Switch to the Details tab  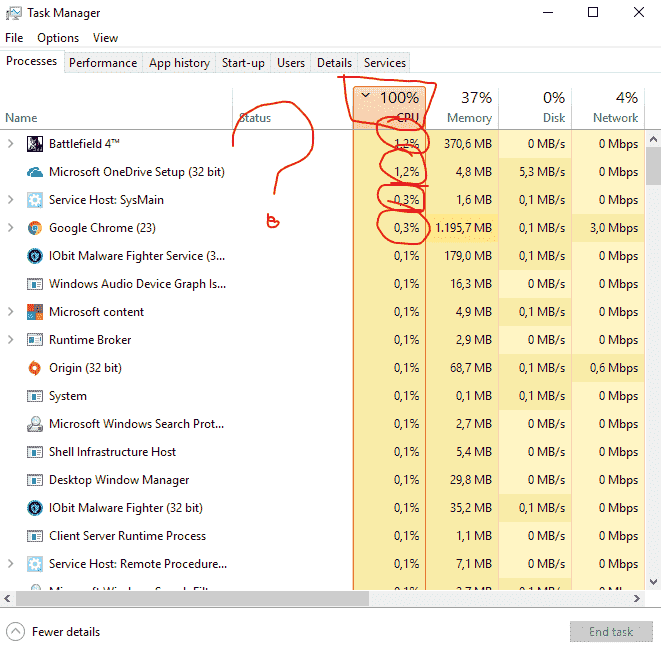tap(334, 63)
